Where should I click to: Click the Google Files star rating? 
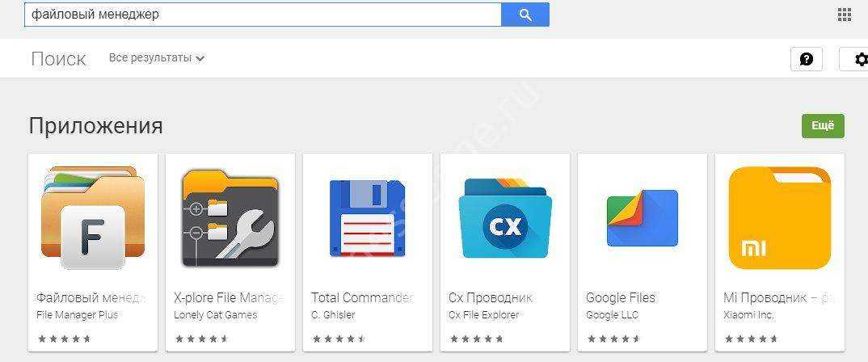pos(613,339)
